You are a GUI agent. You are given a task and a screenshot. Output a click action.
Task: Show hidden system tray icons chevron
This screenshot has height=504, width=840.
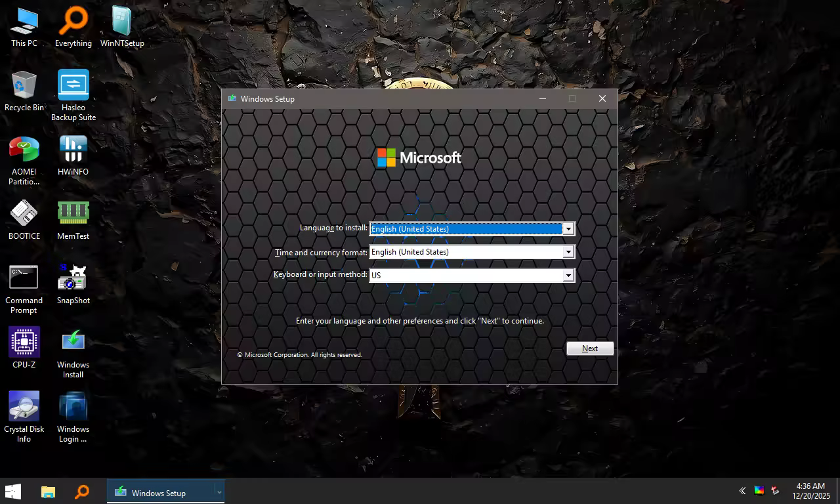coord(742,491)
